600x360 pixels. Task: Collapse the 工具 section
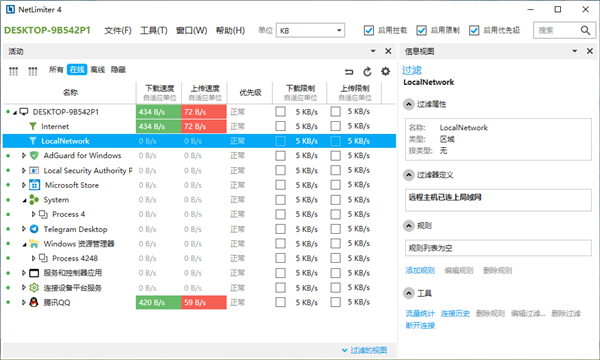pyautogui.click(x=409, y=293)
